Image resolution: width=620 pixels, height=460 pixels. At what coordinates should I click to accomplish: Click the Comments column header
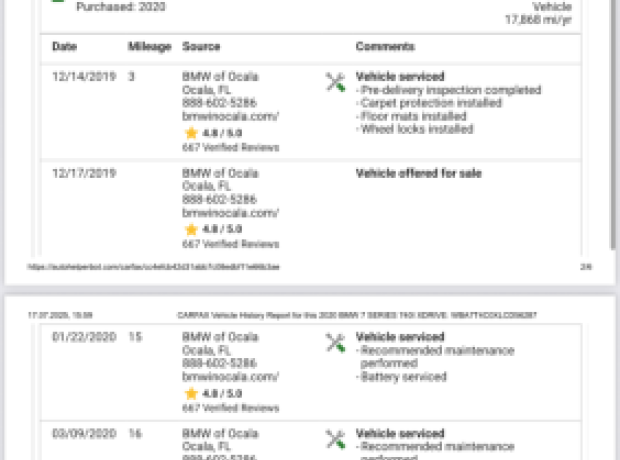pyautogui.click(x=385, y=46)
